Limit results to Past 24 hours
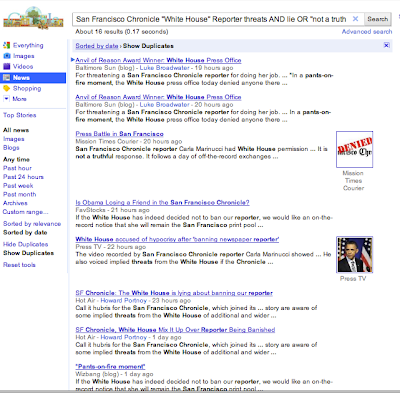400x393 pixels. coord(23,177)
